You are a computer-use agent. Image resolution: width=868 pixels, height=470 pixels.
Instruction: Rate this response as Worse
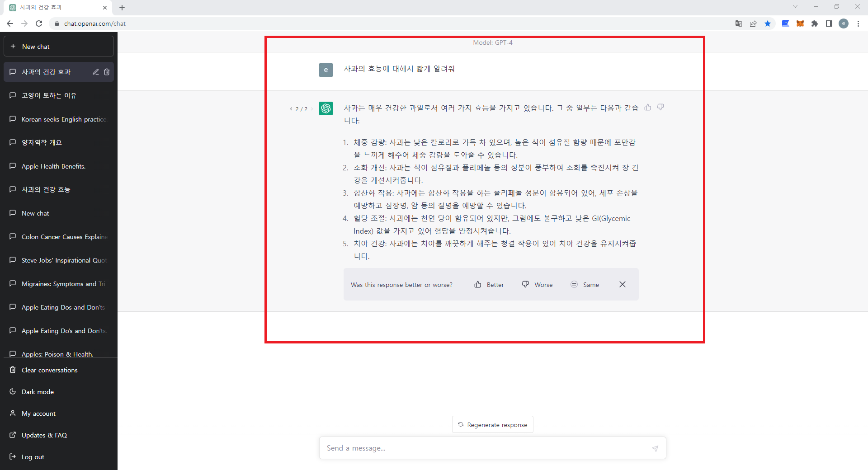[x=537, y=285]
